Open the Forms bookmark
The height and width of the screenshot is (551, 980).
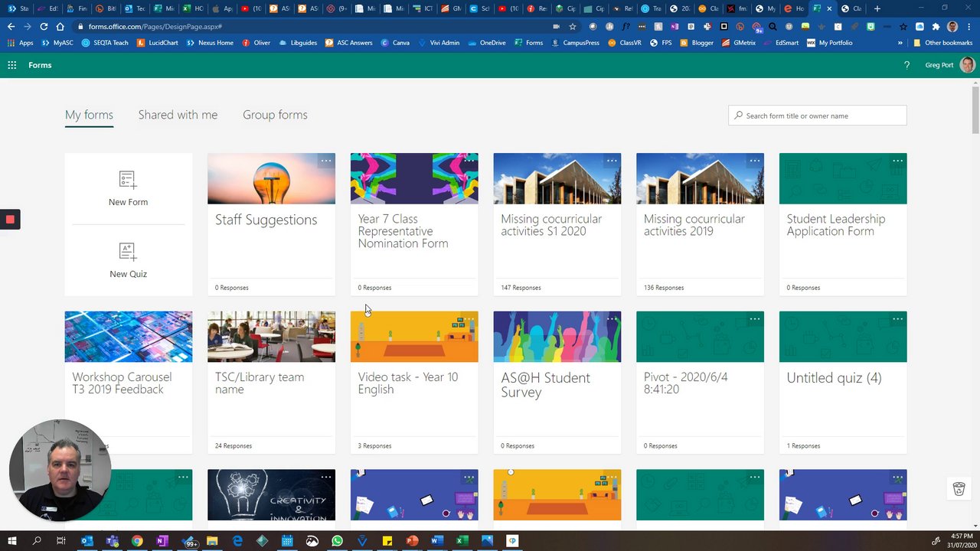pos(528,43)
